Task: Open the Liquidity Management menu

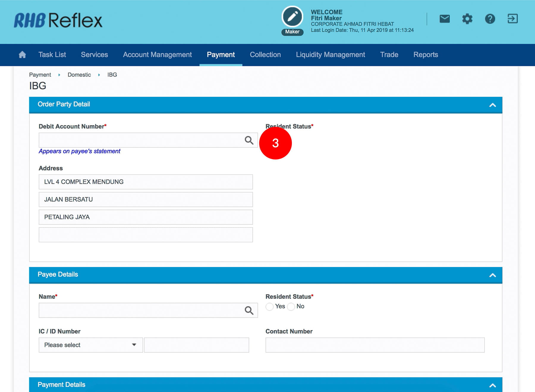Action: click(x=330, y=55)
